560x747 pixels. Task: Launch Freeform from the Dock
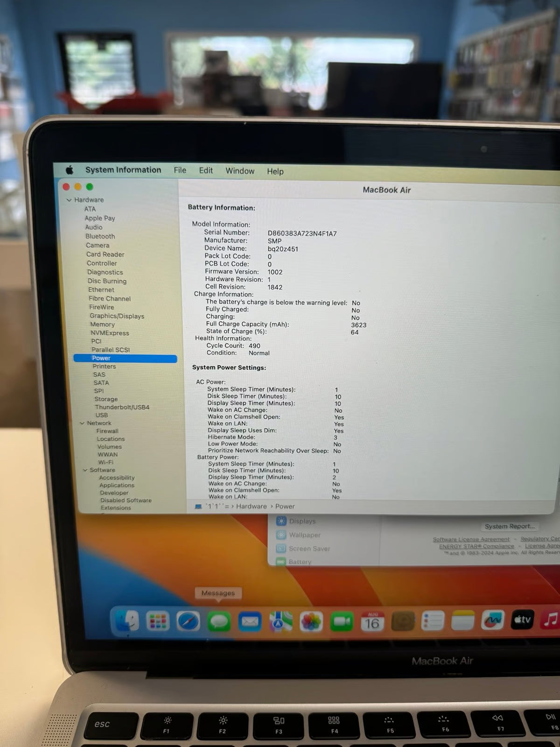click(493, 620)
